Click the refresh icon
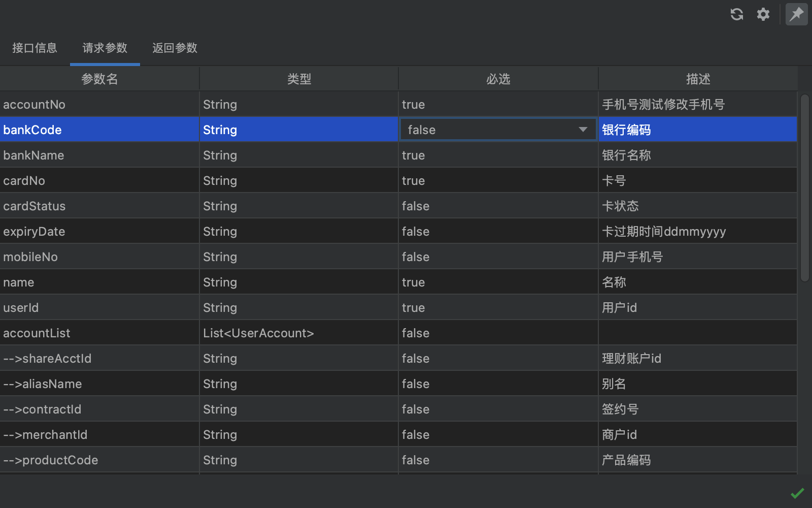This screenshot has height=508, width=812. [x=737, y=14]
